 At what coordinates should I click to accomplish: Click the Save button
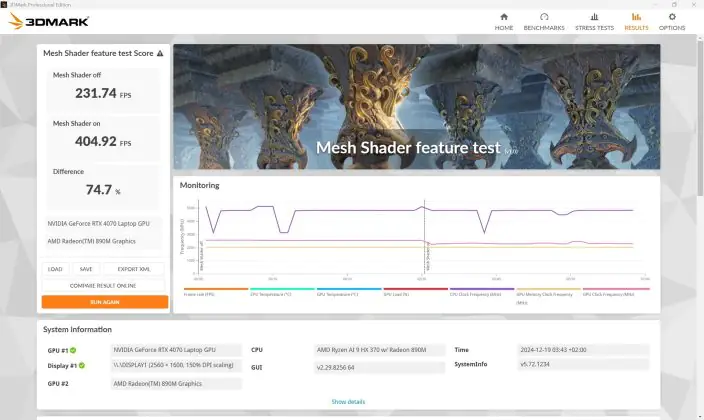[86, 269]
